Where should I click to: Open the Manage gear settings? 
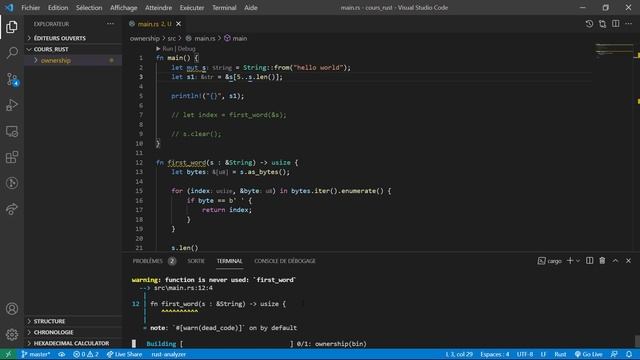click(12, 335)
